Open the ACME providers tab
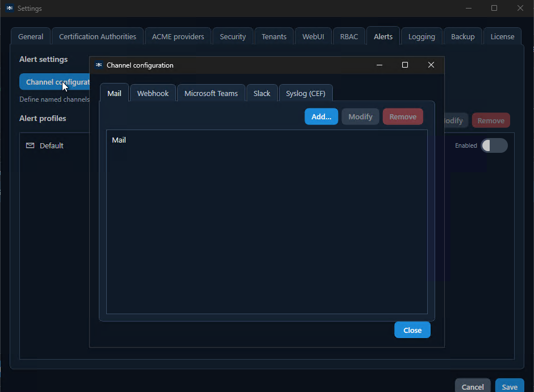Viewport: 534px width, 392px height. pos(178,36)
